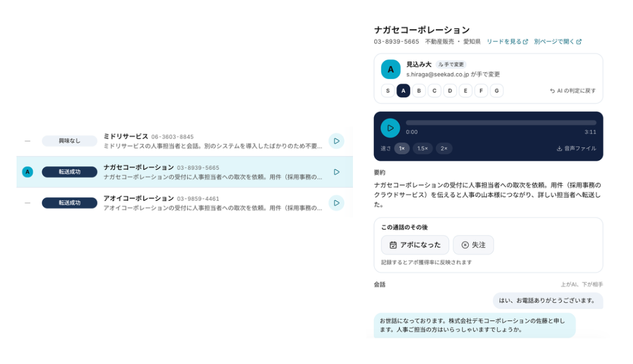This screenshot has height=364, width=633.
Task: Play the ミドリサービス call recording
Action: pos(336,141)
